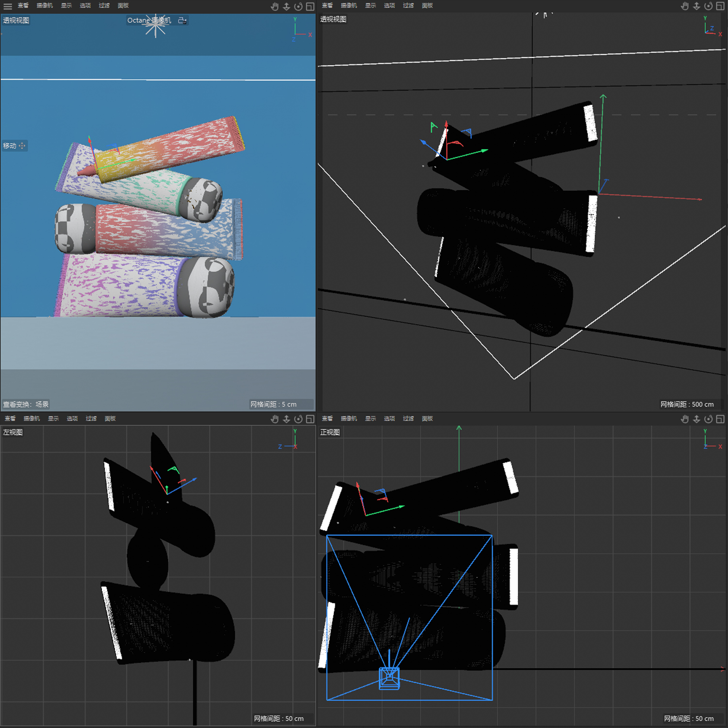Open 过滤 menu in top-right perspective viewport
Viewport: 728px width, 728px height.
pyautogui.click(x=409, y=6)
